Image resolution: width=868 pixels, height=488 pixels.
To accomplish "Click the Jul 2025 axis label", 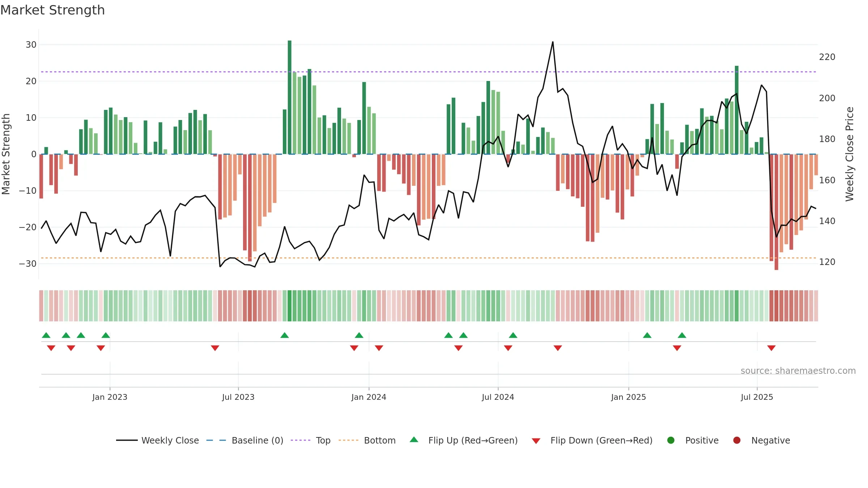I will [x=757, y=397].
